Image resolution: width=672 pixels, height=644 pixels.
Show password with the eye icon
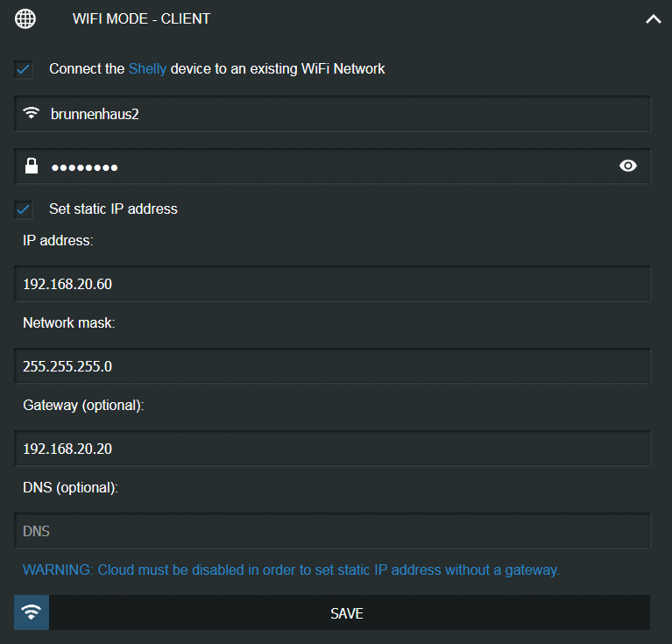tap(628, 166)
